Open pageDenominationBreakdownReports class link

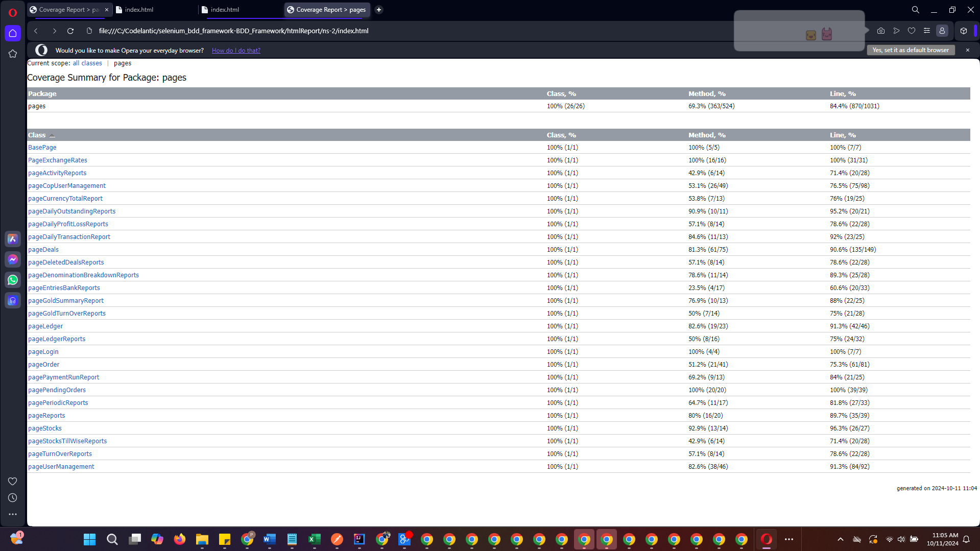[x=83, y=275]
